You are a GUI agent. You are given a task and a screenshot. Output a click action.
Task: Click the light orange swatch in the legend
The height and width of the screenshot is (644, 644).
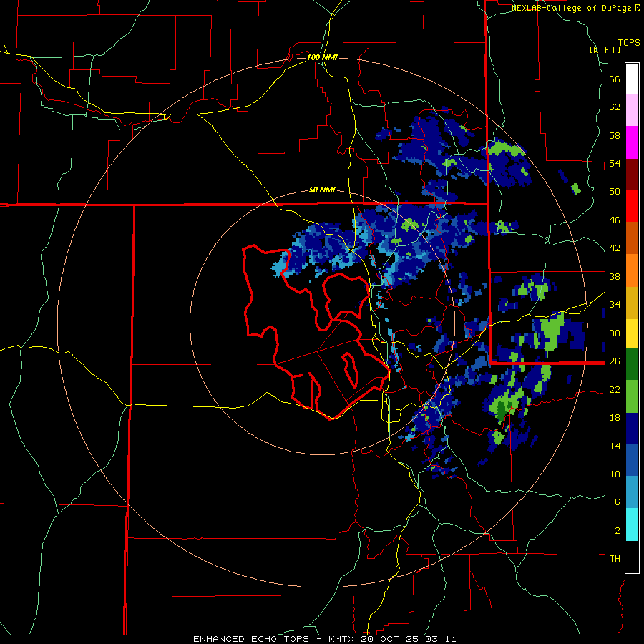pos(632,270)
